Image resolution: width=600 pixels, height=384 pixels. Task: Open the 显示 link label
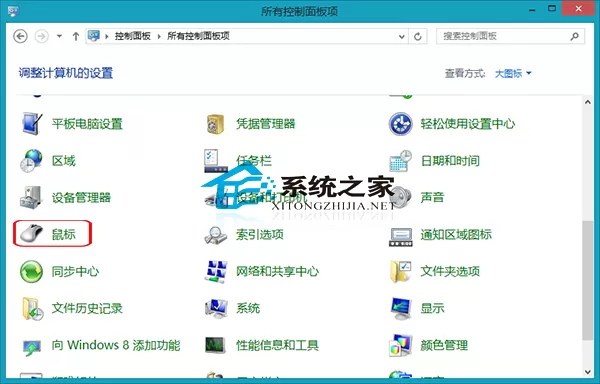click(432, 308)
